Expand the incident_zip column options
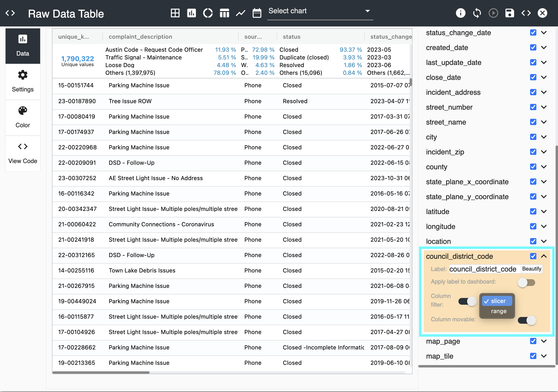The image size is (558, 392). (544, 152)
